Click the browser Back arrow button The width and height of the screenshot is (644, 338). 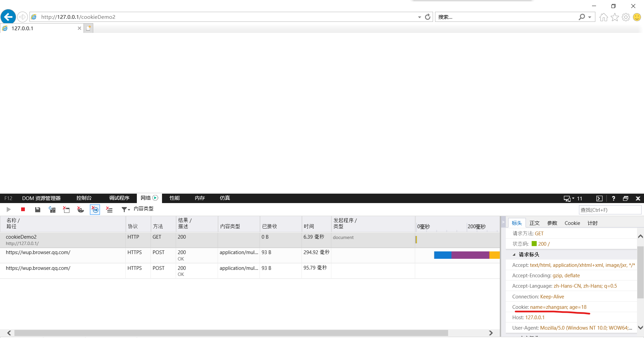coord(8,16)
